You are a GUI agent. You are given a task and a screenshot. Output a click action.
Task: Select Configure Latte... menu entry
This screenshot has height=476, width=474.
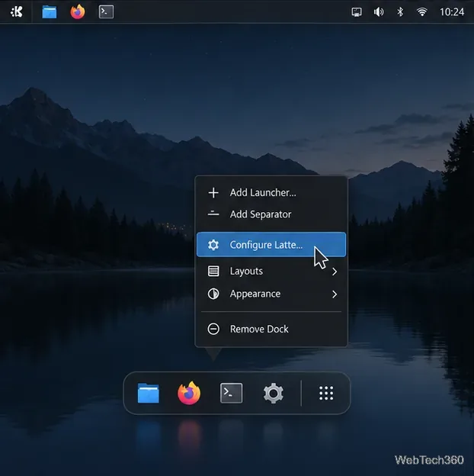click(271, 245)
